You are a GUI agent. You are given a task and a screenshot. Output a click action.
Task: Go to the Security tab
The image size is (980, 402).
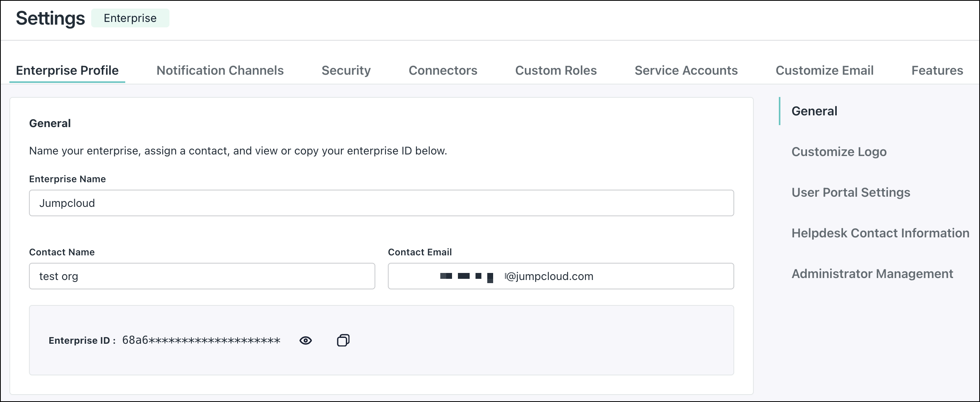[x=346, y=70]
